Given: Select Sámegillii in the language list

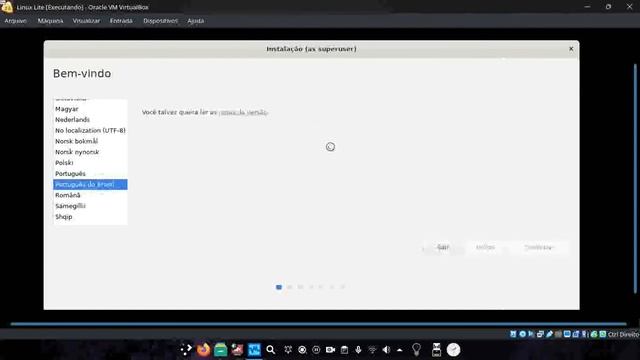Looking at the screenshot, I should (x=90, y=206).
